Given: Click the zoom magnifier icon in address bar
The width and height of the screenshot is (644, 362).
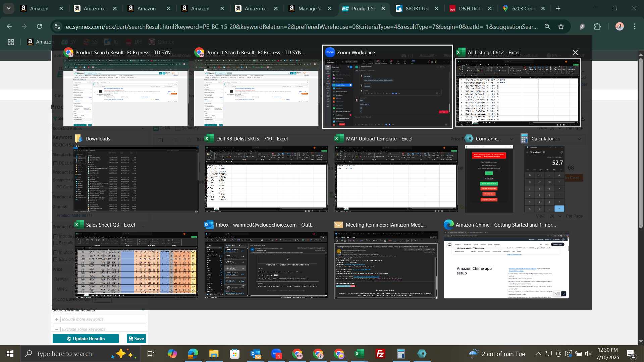Looking at the screenshot, I should point(547,26).
